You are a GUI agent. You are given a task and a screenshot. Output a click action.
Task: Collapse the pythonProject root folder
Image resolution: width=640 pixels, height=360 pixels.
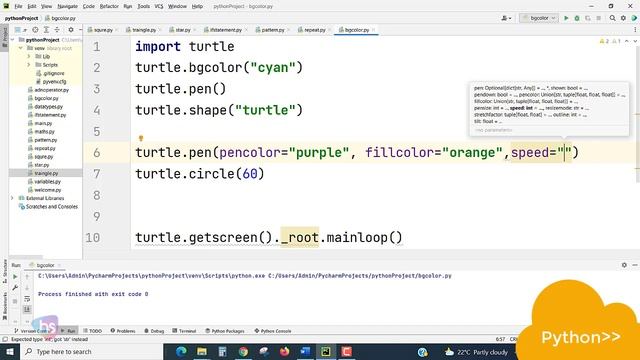click(13, 40)
